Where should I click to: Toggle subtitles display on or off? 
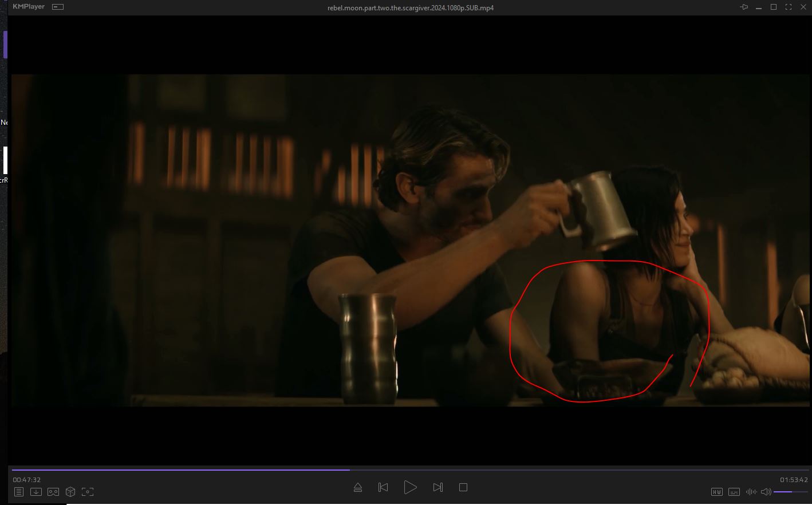pyautogui.click(x=734, y=492)
